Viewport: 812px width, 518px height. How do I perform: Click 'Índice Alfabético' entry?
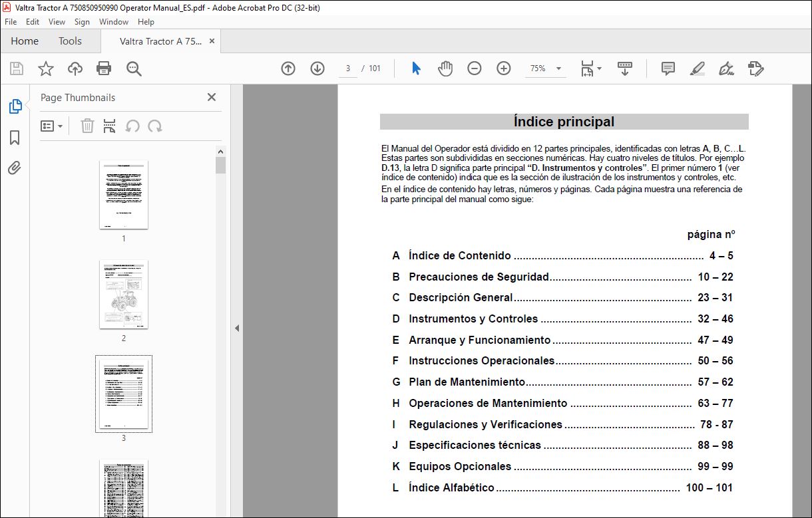pos(562,487)
